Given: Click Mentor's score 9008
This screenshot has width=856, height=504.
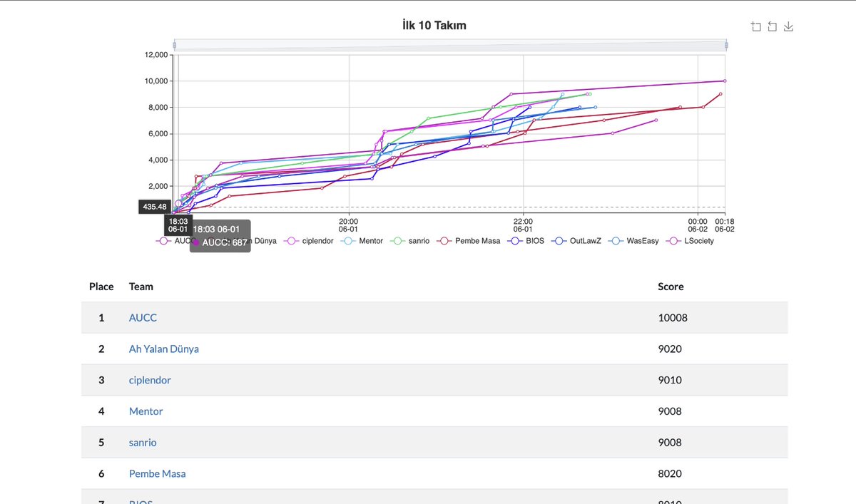Looking at the screenshot, I should [x=670, y=411].
